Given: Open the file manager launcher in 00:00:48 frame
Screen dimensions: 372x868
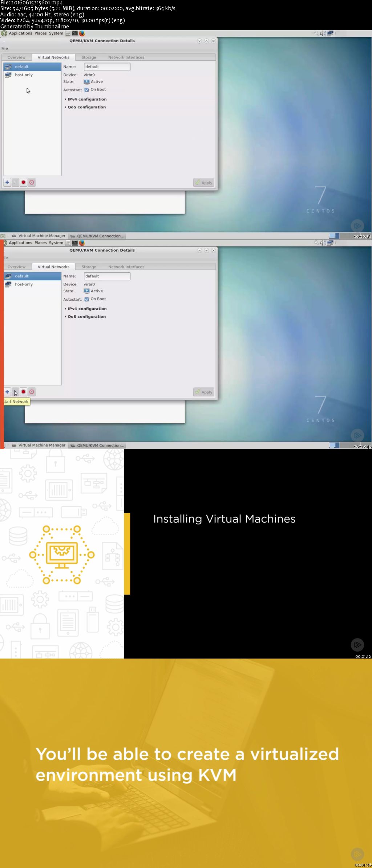Looking at the screenshot, I should 68,243.
